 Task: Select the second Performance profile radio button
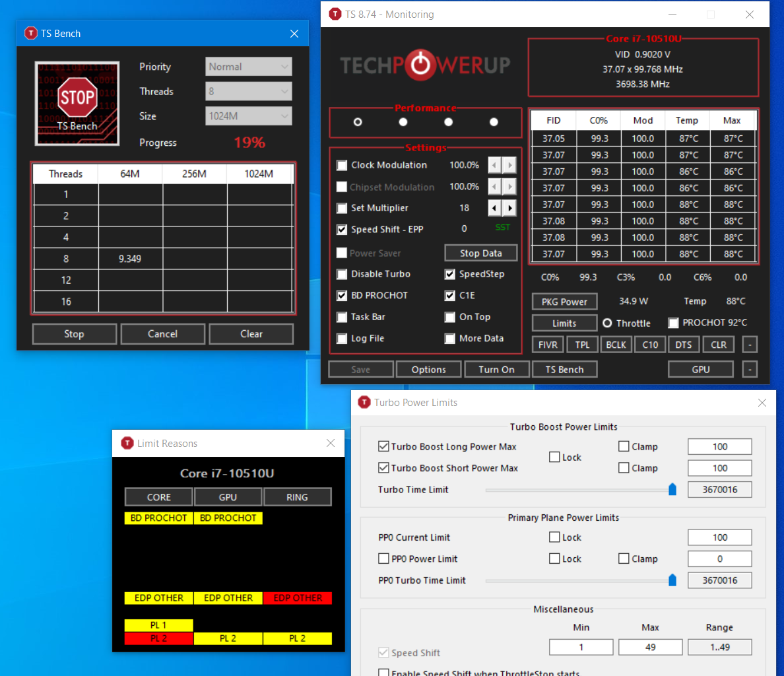pyautogui.click(x=403, y=122)
